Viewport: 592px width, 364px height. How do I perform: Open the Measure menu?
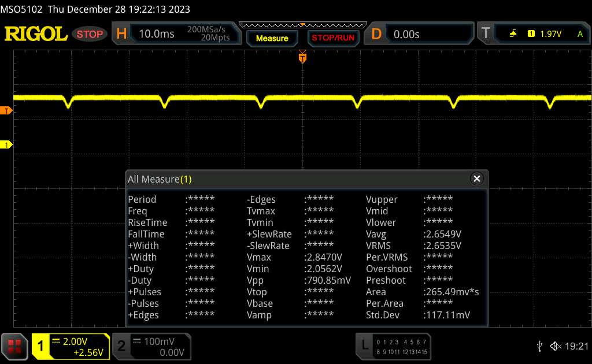click(x=272, y=38)
